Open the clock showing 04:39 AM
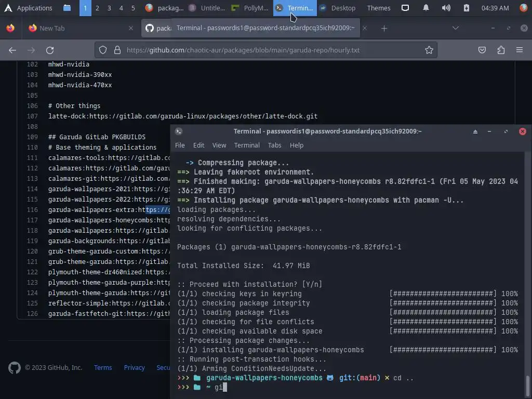Image resolution: width=532 pixels, height=399 pixels. pos(495,8)
